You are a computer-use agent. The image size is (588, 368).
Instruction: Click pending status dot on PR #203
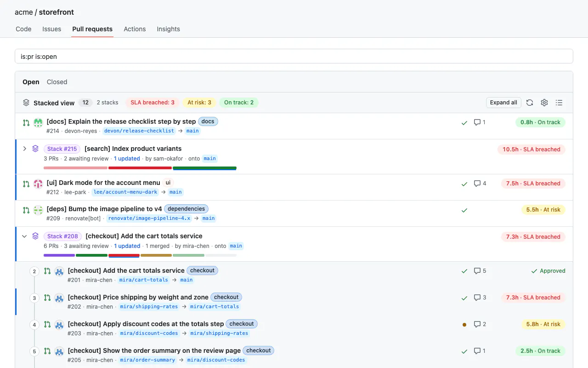[x=464, y=324]
